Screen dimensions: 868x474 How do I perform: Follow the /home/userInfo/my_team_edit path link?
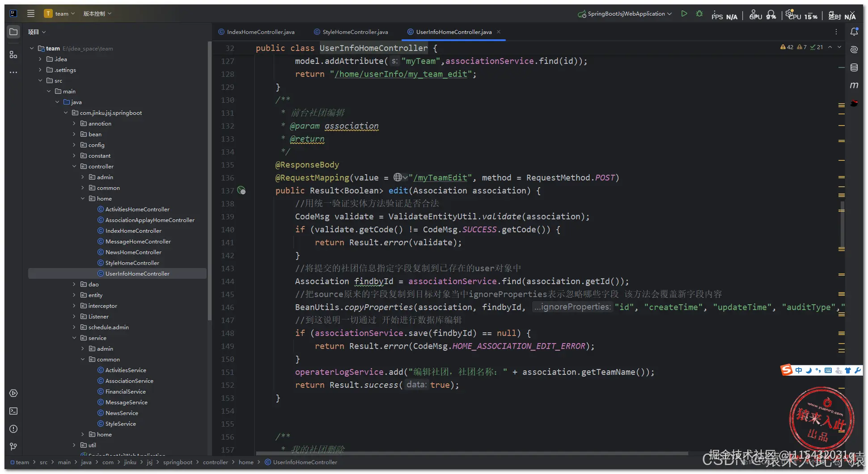point(401,74)
